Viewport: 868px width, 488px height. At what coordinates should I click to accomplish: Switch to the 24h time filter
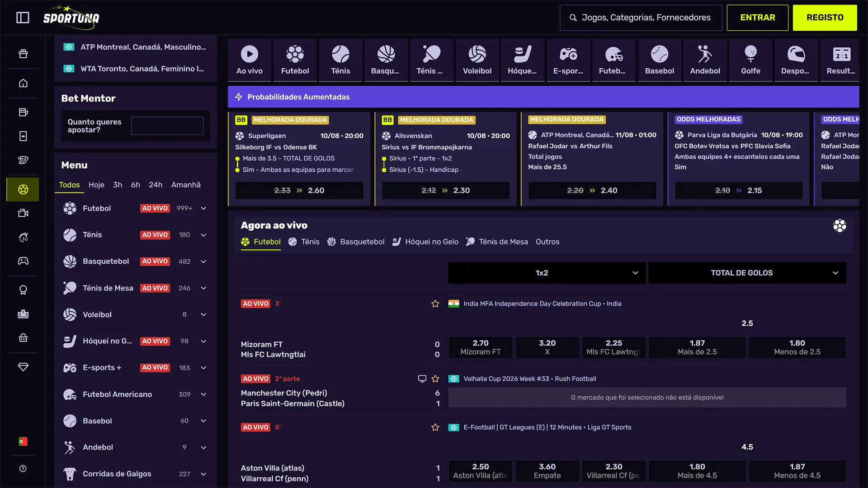(156, 185)
